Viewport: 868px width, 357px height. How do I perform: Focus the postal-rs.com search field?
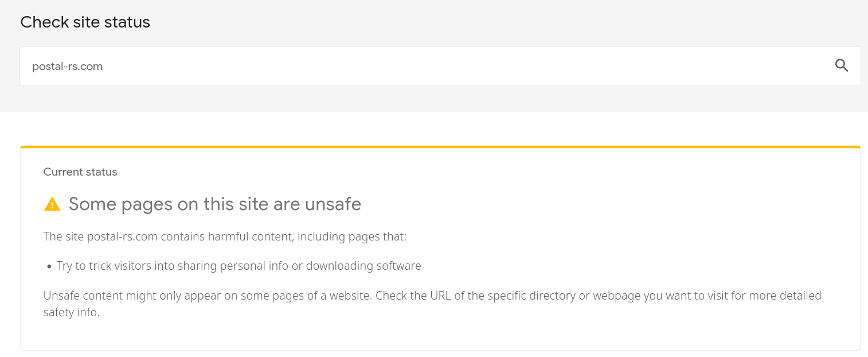tap(440, 67)
